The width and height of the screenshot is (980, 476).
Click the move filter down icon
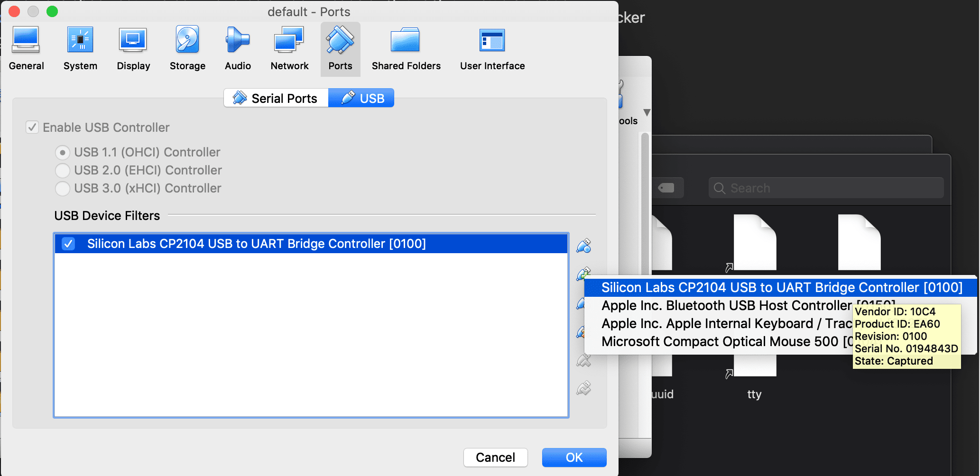tap(583, 388)
